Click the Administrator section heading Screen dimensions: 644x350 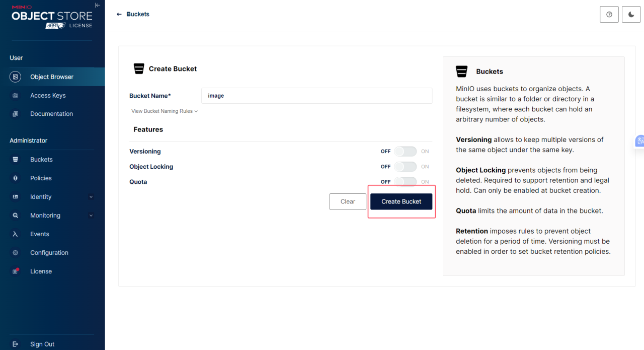coord(29,141)
